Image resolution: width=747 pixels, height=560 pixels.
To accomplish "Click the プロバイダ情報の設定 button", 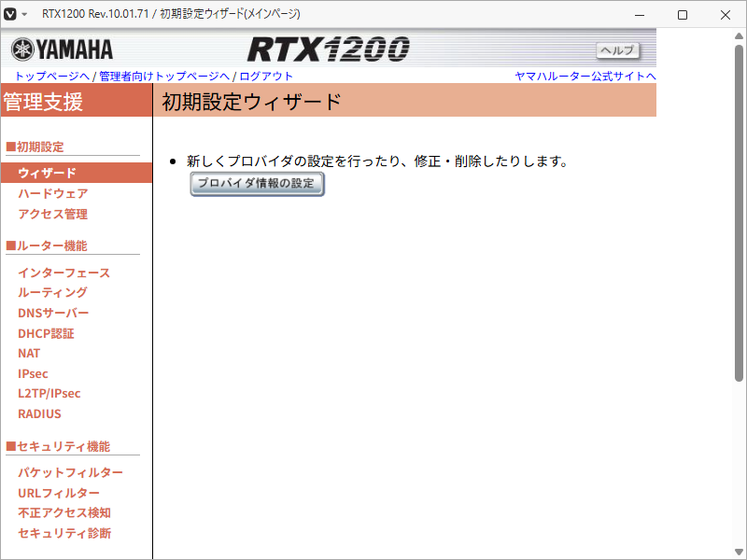I will pyautogui.click(x=257, y=185).
